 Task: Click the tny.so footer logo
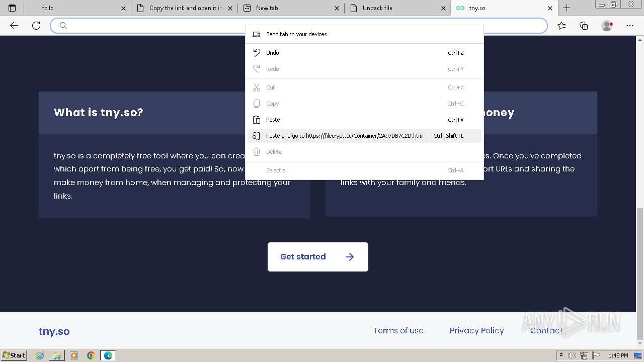[x=54, y=331]
